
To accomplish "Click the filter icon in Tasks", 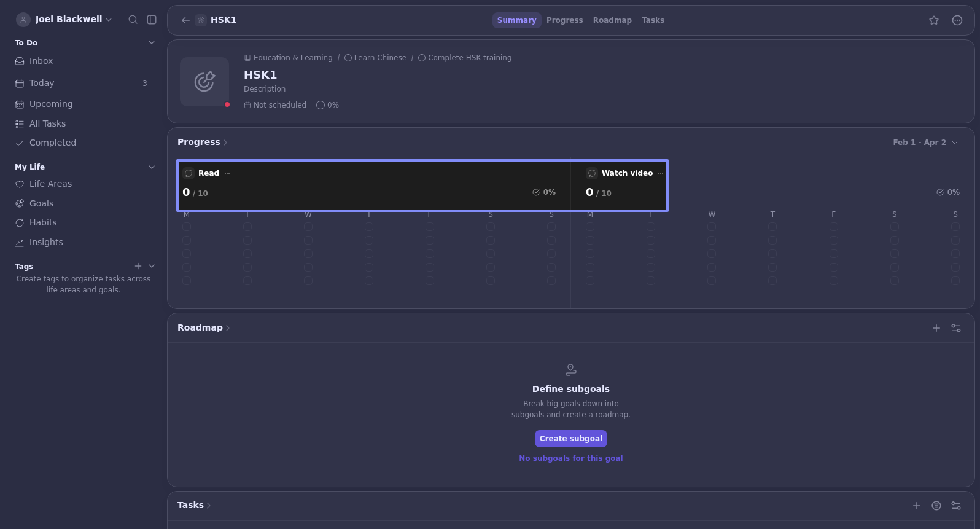I will pyautogui.click(x=936, y=506).
